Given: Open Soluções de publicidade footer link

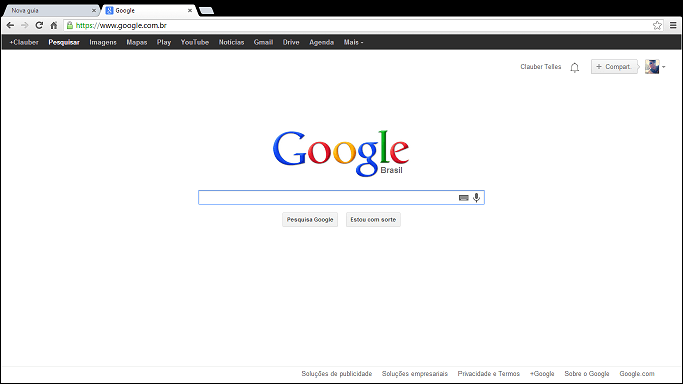Looking at the screenshot, I should (x=337, y=374).
